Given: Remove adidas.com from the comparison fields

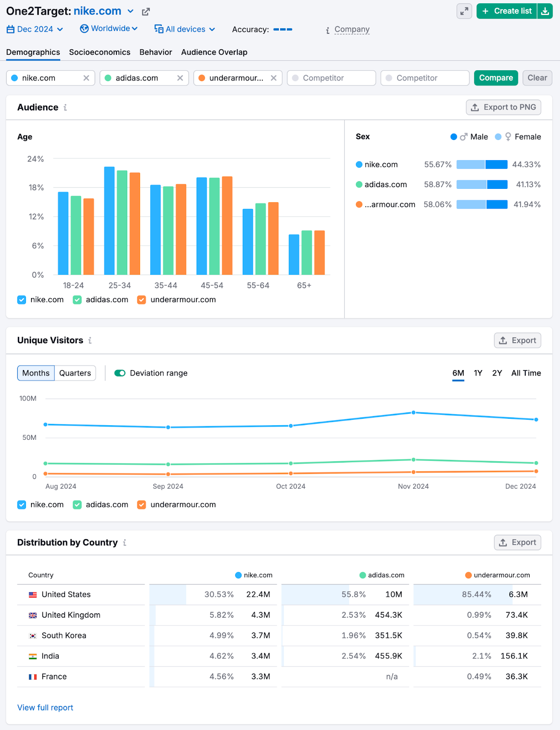Looking at the screenshot, I should coord(180,78).
